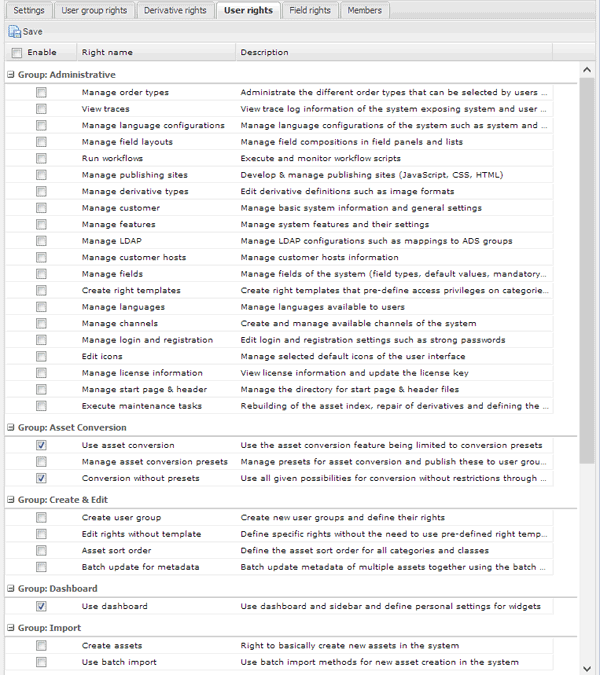Click the scrollbar down arrow

[x=587, y=669]
